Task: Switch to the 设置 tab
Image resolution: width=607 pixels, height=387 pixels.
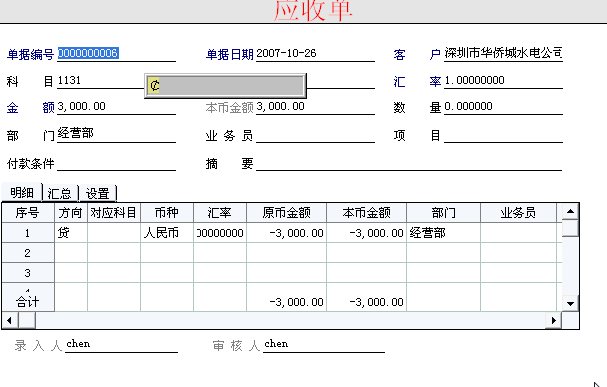Action: [98, 193]
